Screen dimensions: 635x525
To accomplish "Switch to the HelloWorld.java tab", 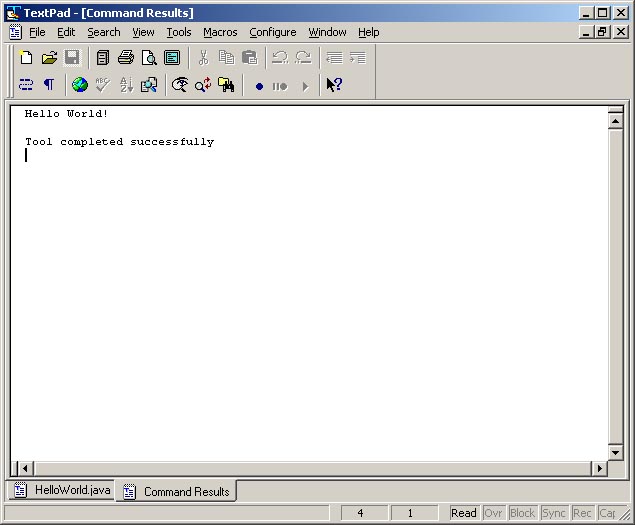I will click(62, 491).
